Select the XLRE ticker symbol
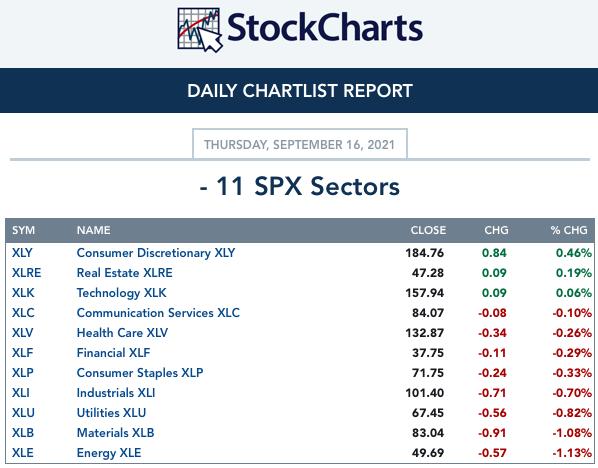This screenshot has width=598, height=468. coord(26,273)
